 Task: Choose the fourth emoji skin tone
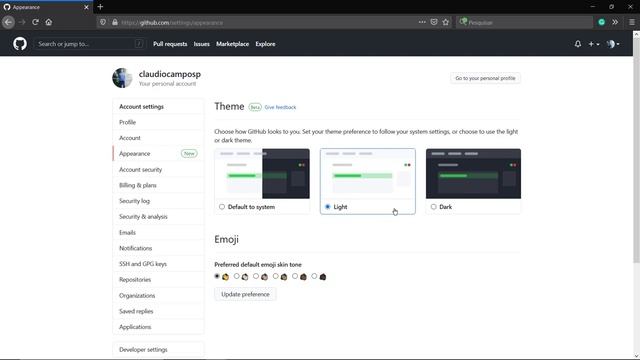[276, 276]
